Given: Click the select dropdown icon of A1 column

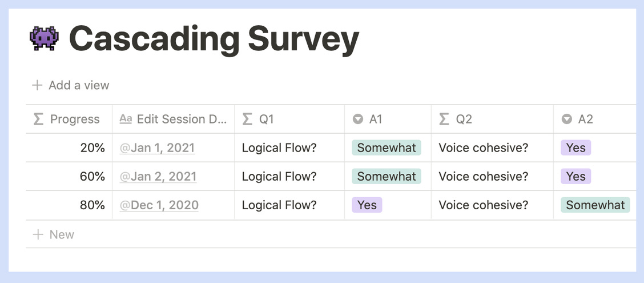Looking at the screenshot, I should [x=358, y=119].
